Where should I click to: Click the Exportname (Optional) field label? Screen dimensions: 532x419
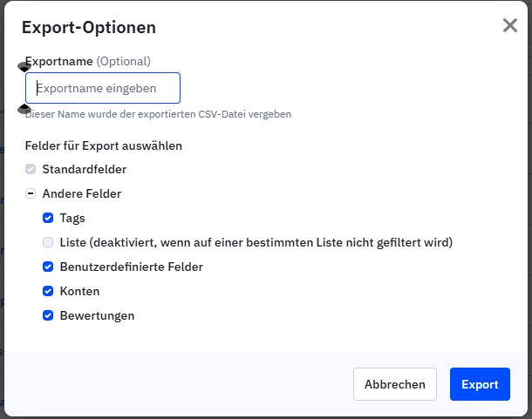point(87,62)
